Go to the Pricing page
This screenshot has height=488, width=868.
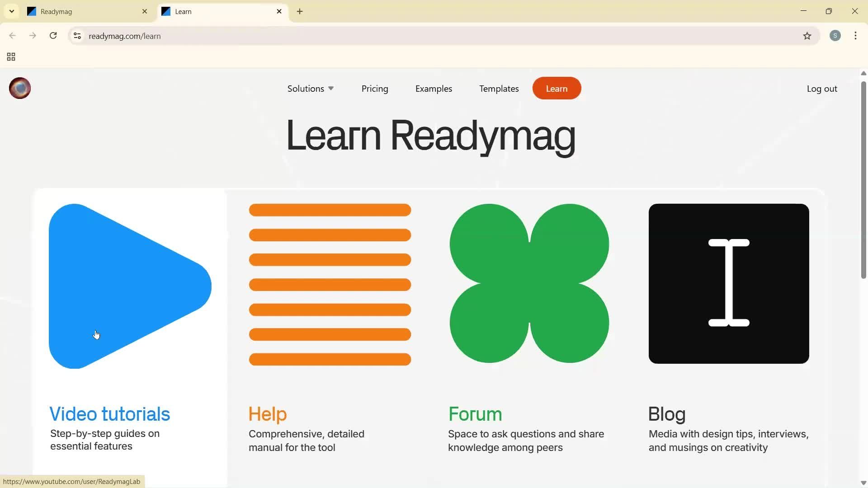374,89
